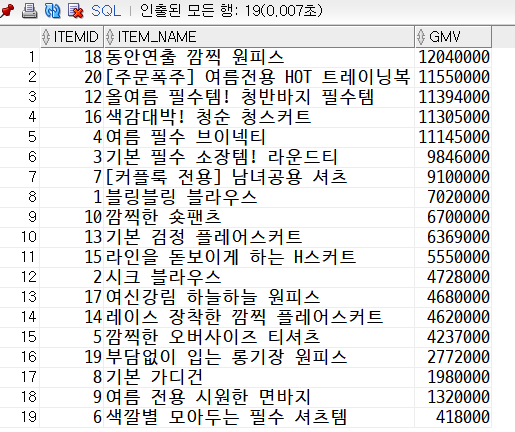The image size is (515, 432).
Task: Select the cell '[주문폭주] 여름전용 HOT 트레이닝복'
Action: [259, 77]
